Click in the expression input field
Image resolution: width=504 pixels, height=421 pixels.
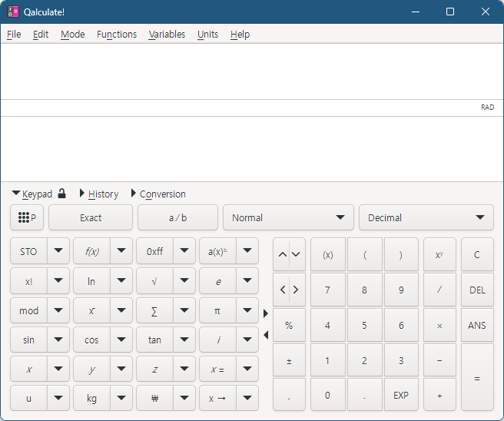click(252, 71)
